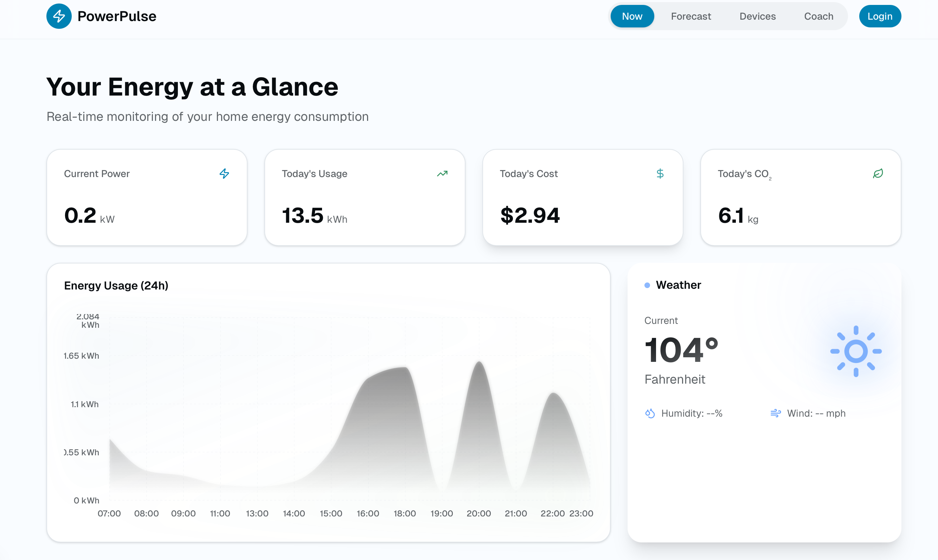The height and width of the screenshot is (560, 938).
Task: Click the 18:00 label on chart axis
Action: [x=404, y=513]
